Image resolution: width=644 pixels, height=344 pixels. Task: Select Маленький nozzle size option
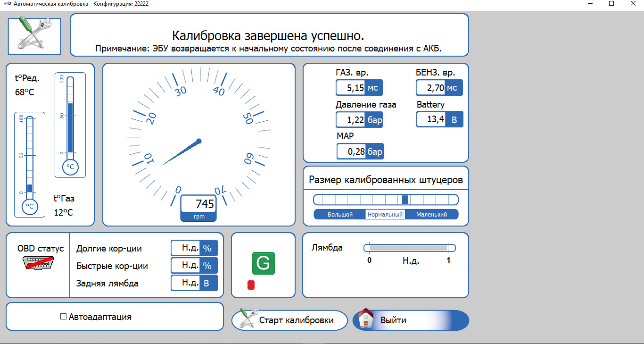431,214
